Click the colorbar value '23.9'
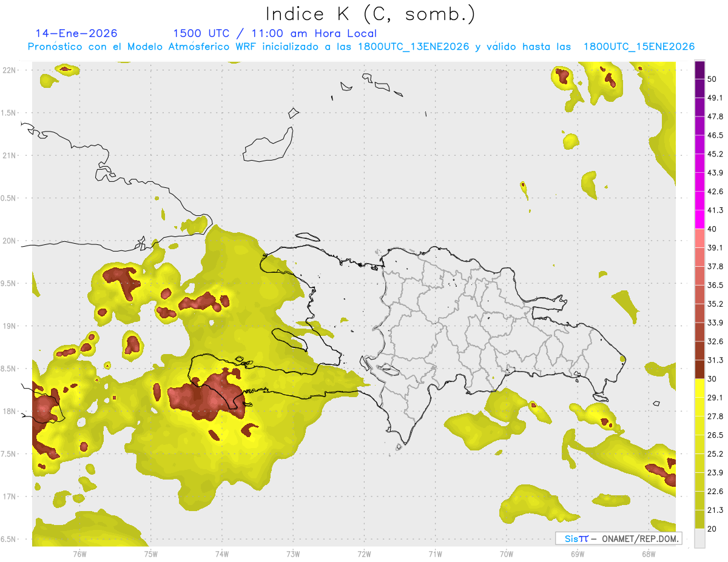 [715, 473]
